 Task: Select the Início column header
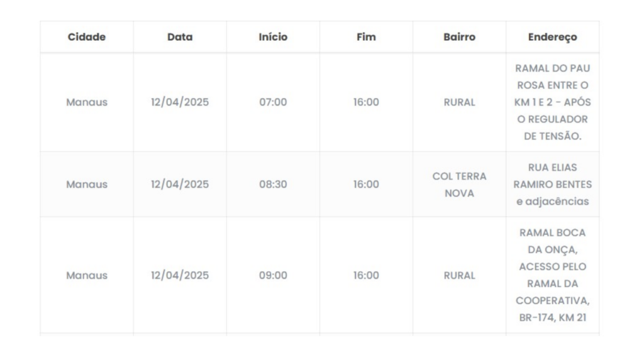(273, 37)
